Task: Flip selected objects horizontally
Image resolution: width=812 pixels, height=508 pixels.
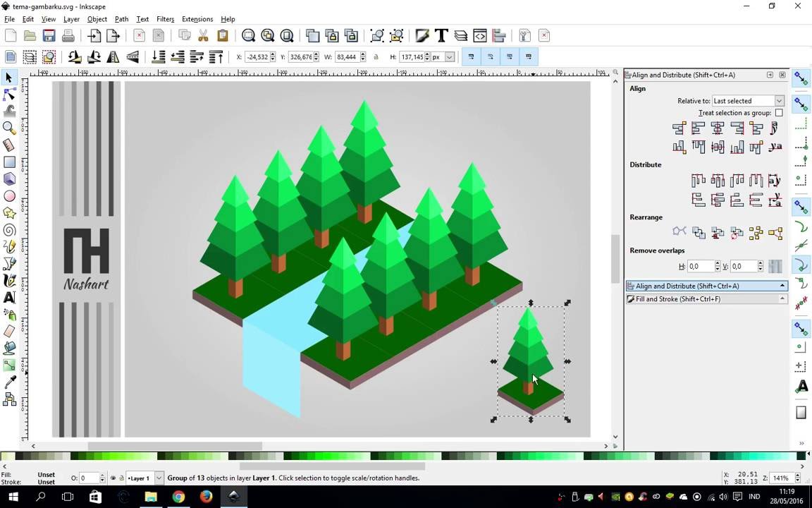Action: click(x=113, y=56)
